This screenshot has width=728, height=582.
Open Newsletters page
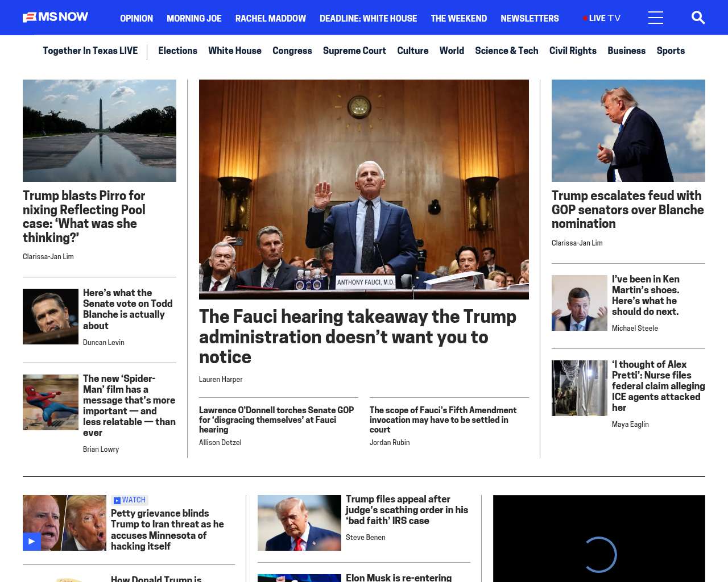click(530, 18)
